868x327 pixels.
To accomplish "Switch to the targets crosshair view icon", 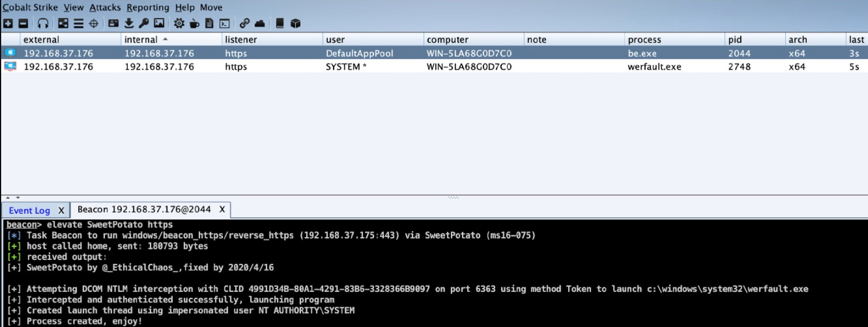I will coord(93,24).
